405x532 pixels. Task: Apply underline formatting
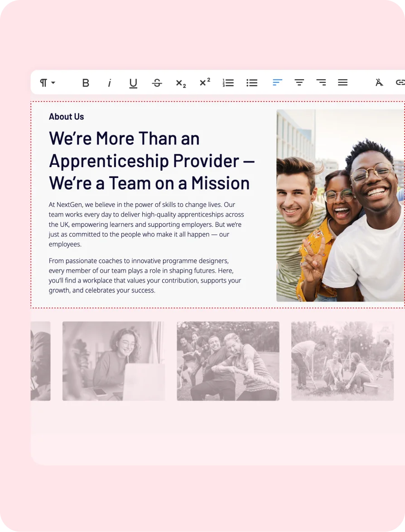[133, 83]
